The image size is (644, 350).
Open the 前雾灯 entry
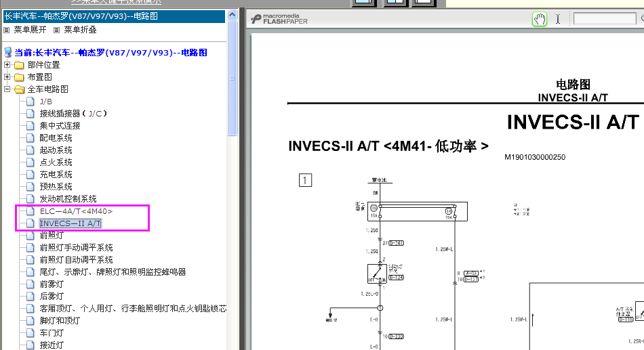point(52,284)
